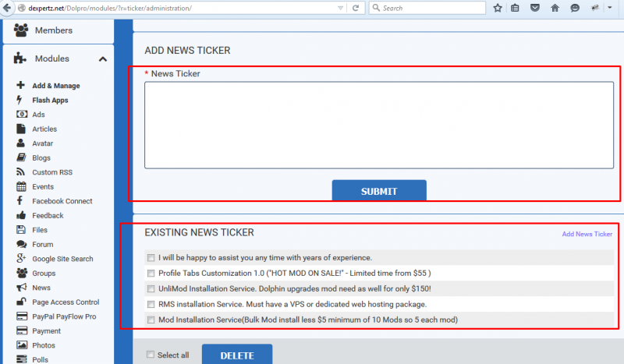Open Google Site Search module
The width and height of the screenshot is (624, 364).
pyautogui.click(x=62, y=259)
